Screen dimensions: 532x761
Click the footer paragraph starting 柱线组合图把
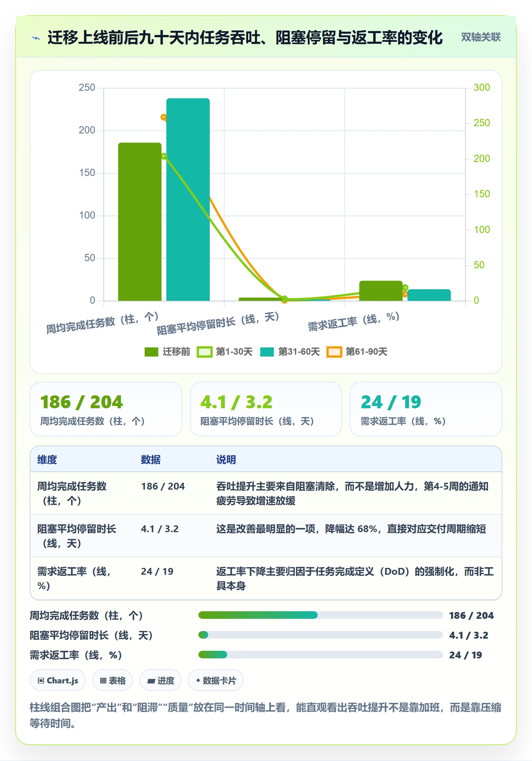tap(266, 715)
